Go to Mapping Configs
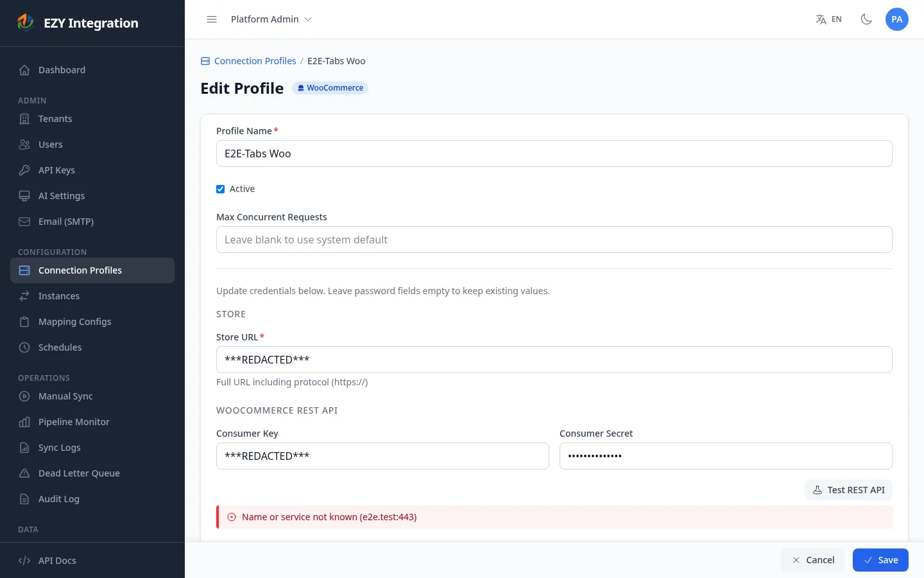The image size is (924, 578). 92,322
